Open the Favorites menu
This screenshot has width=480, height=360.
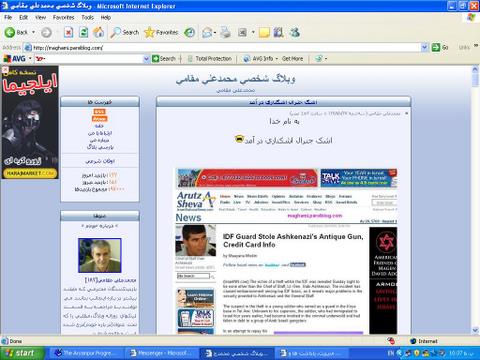click(x=63, y=17)
